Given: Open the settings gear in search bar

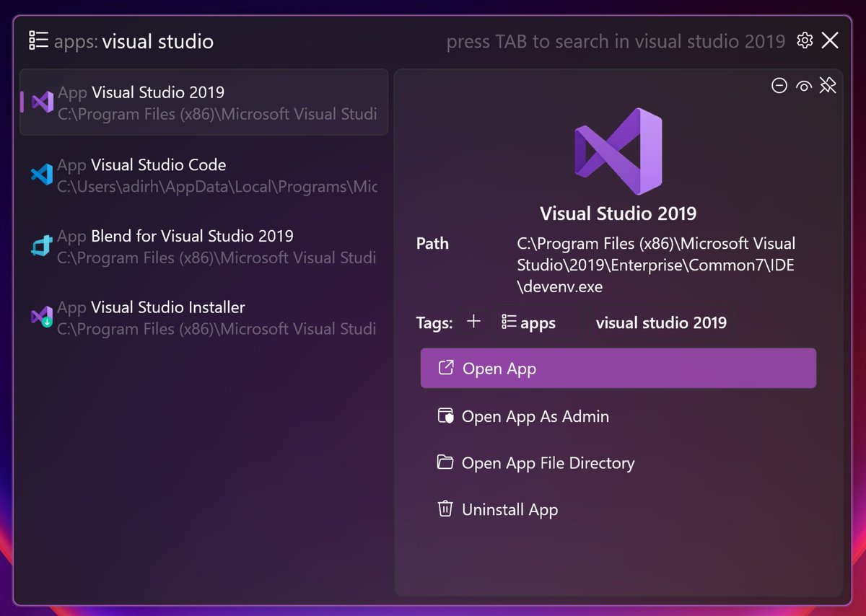Looking at the screenshot, I should (805, 40).
